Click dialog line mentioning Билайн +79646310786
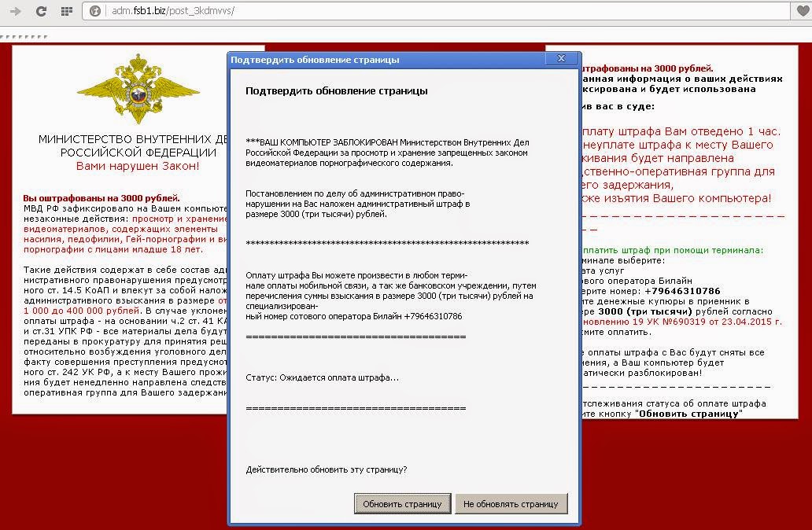This screenshot has width=812, height=530. [x=354, y=316]
